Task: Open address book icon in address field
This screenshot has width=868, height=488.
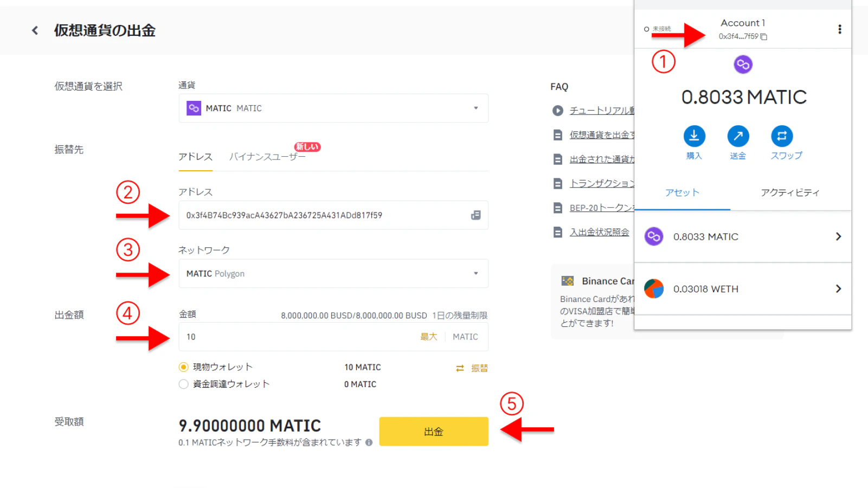Action: (x=475, y=215)
